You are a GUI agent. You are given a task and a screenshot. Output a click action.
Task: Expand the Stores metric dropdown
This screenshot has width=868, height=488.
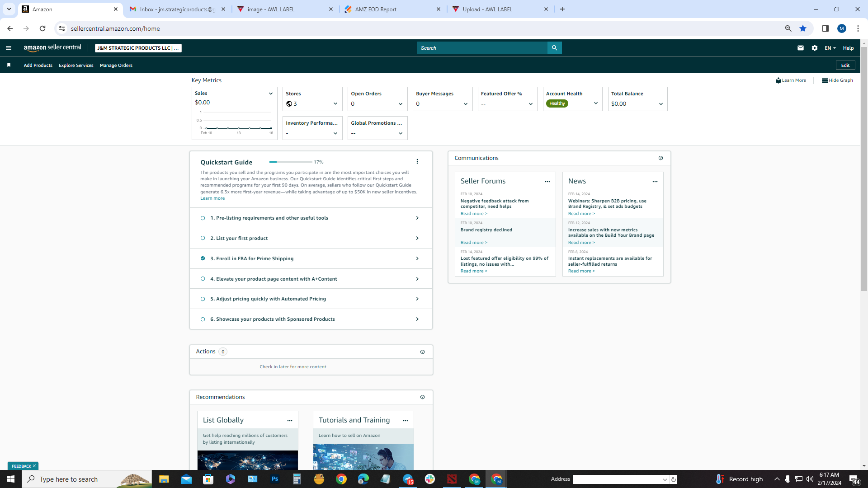pyautogui.click(x=335, y=104)
